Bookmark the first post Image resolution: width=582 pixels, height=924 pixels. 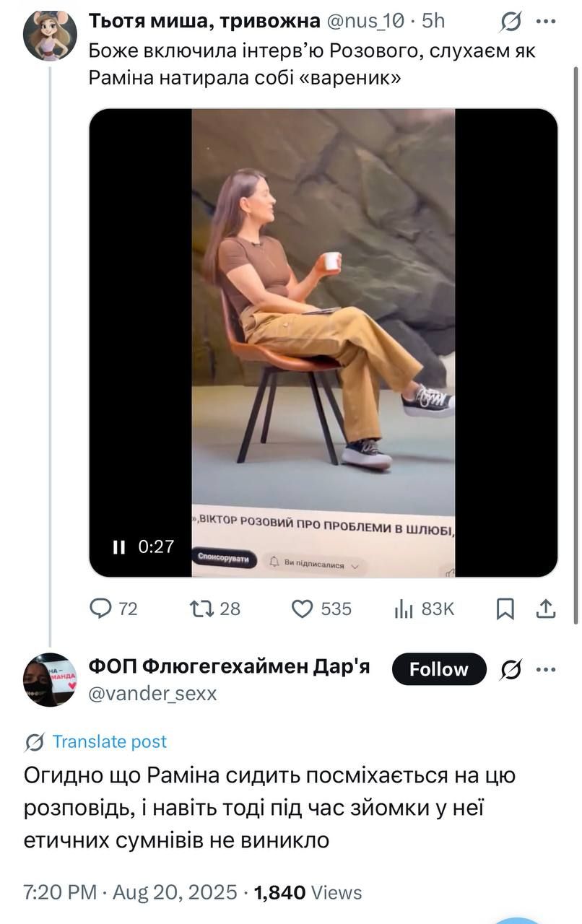tap(506, 609)
